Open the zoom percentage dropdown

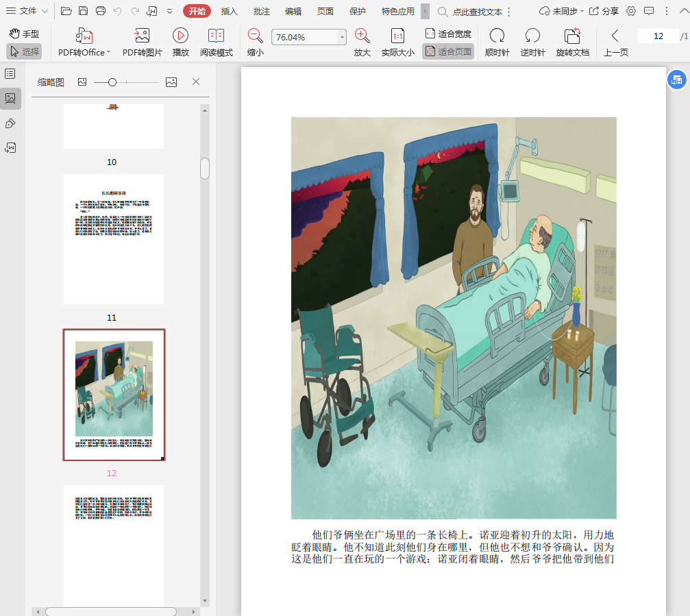(342, 38)
